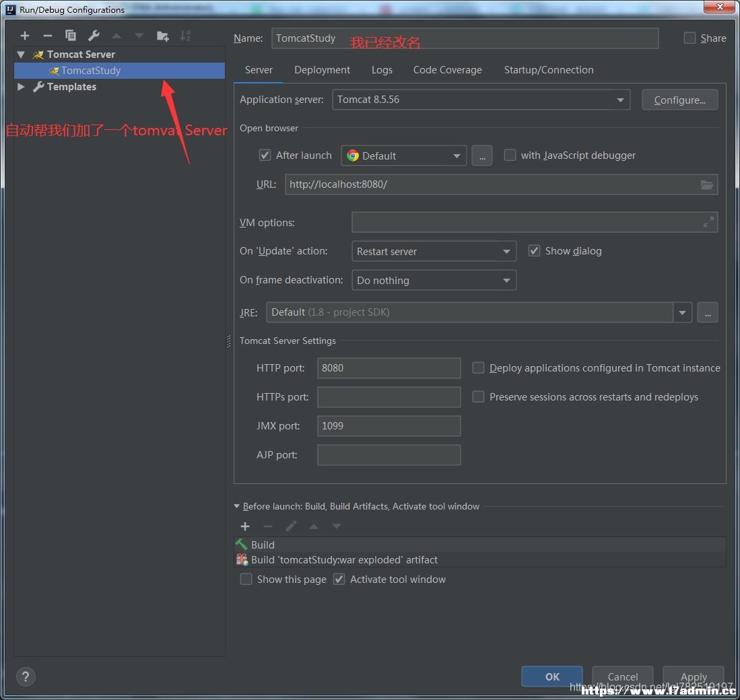Toggle Activate tool window checkbox
The width and height of the screenshot is (740, 700).
339,580
